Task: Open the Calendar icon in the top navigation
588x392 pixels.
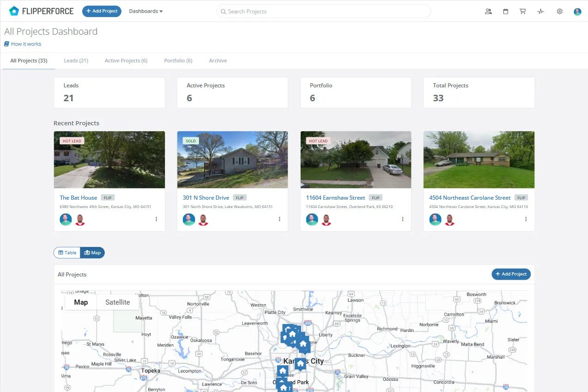Action: click(x=505, y=11)
